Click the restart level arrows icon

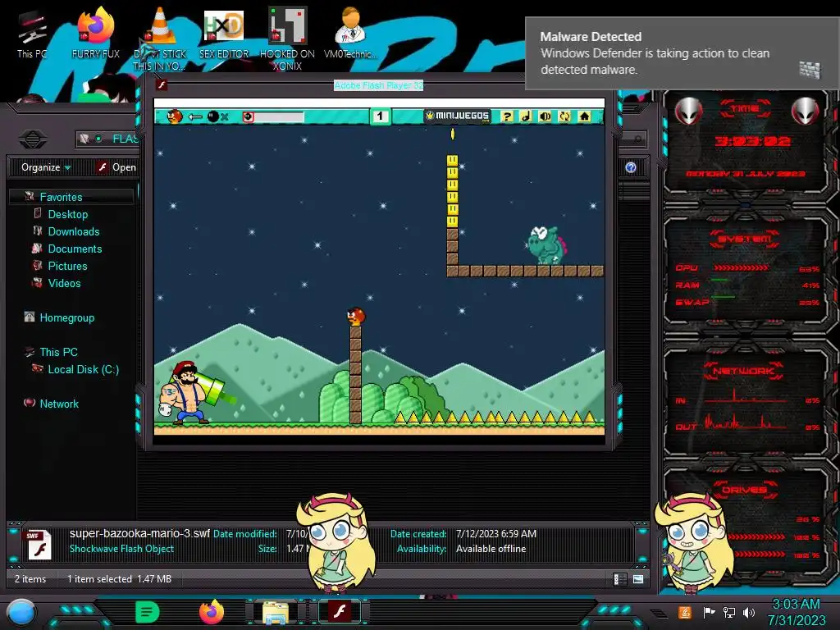tap(564, 116)
